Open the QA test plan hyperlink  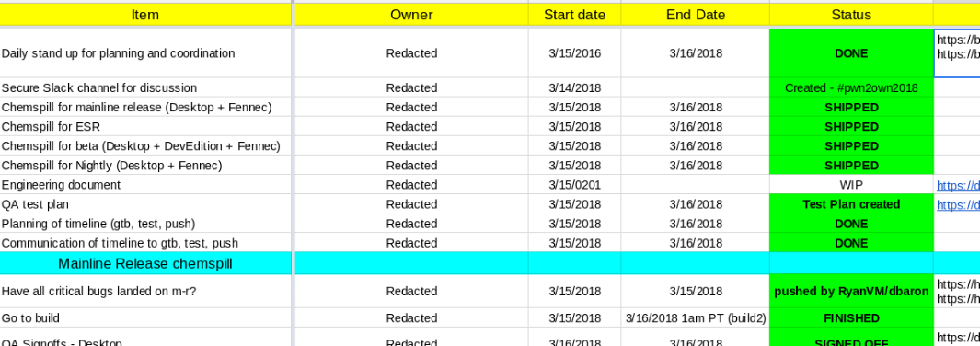coord(958,205)
